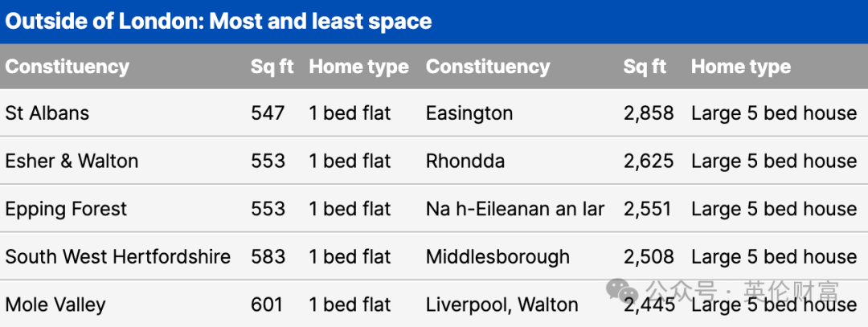Click the 2,858 square feet value

click(x=649, y=113)
